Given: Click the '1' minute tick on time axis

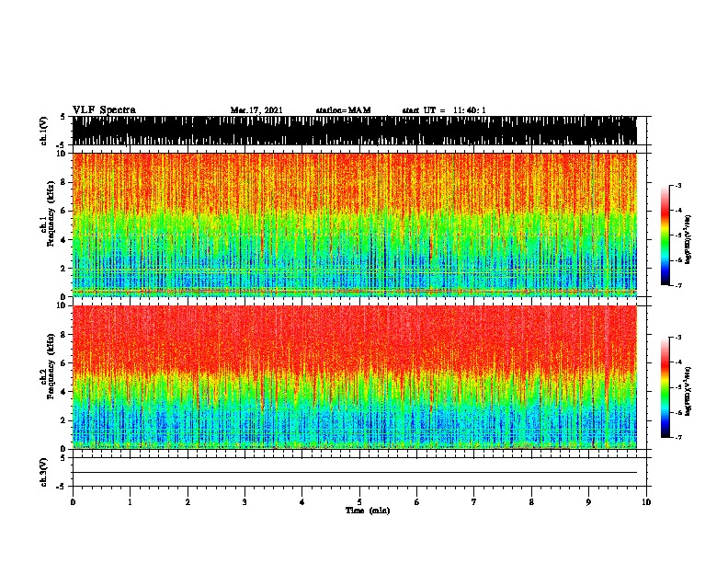Looking at the screenshot, I should click(x=130, y=502).
